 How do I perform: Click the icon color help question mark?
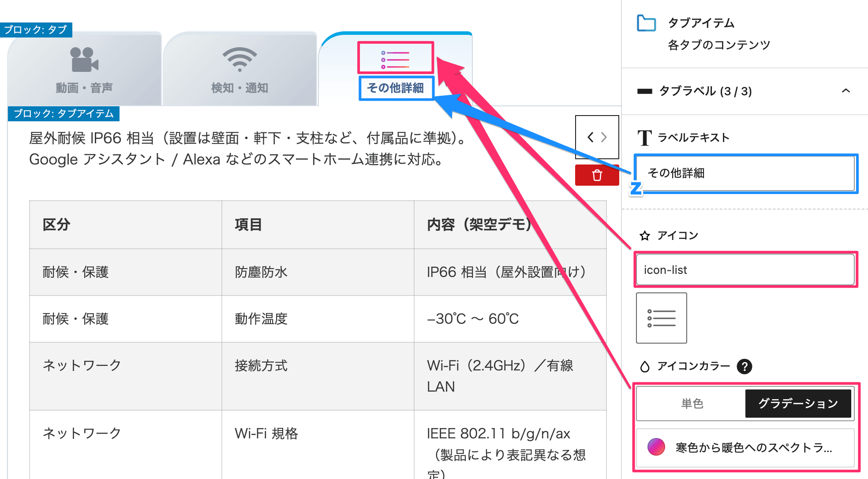(x=744, y=366)
